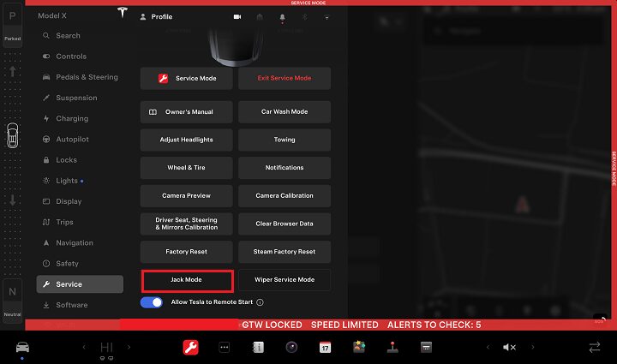Open the arcade joystick app

392,347
